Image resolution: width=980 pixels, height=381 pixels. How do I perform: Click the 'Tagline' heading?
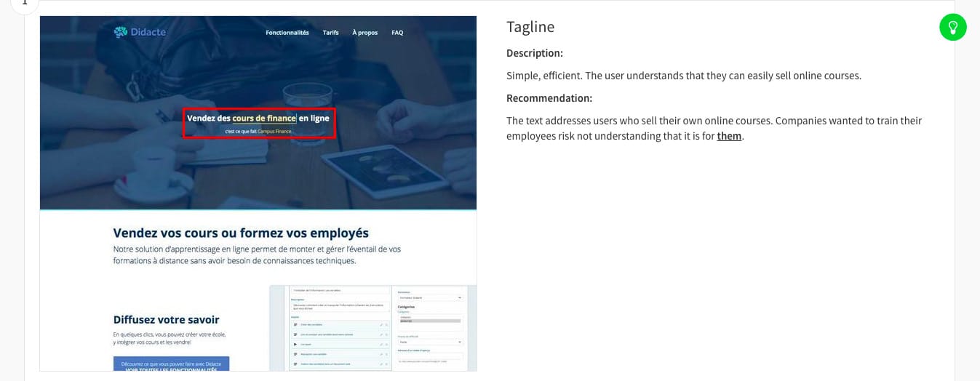click(530, 27)
